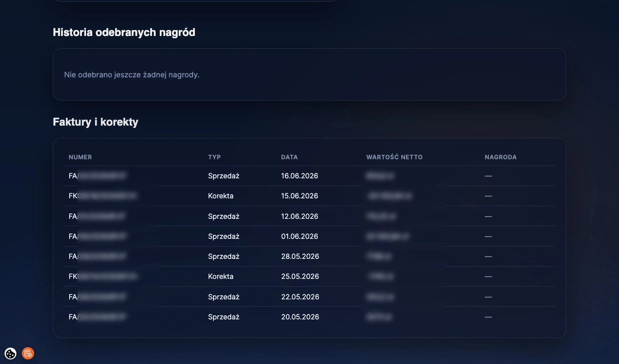Select the date 16.06.2026
The height and width of the screenshot is (364, 619).
pyautogui.click(x=299, y=176)
